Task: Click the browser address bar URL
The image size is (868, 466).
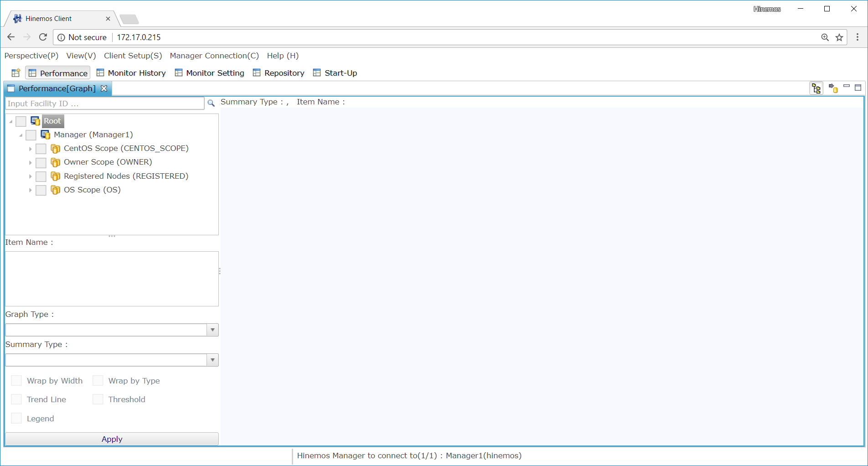Action: [139, 37]
